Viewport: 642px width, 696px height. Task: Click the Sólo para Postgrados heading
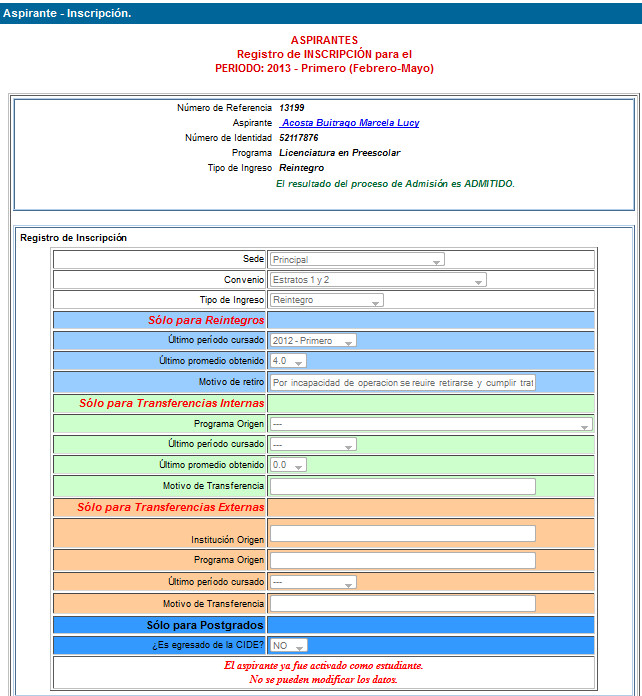pos(205,625)
